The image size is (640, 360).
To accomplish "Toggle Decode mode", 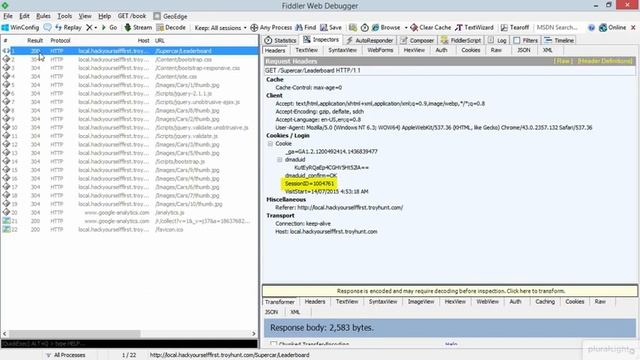I will [x=171, y=27].
